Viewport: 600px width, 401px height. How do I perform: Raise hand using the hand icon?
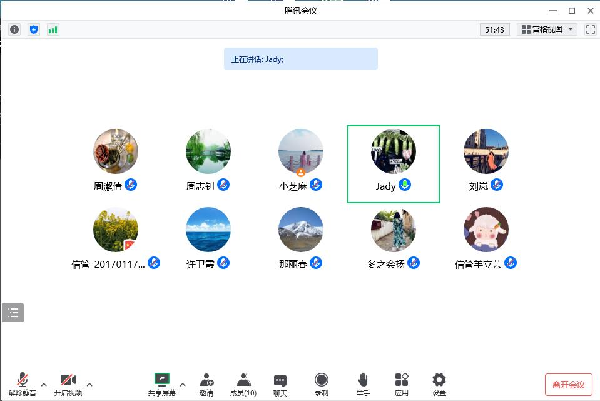coord(362,382)
